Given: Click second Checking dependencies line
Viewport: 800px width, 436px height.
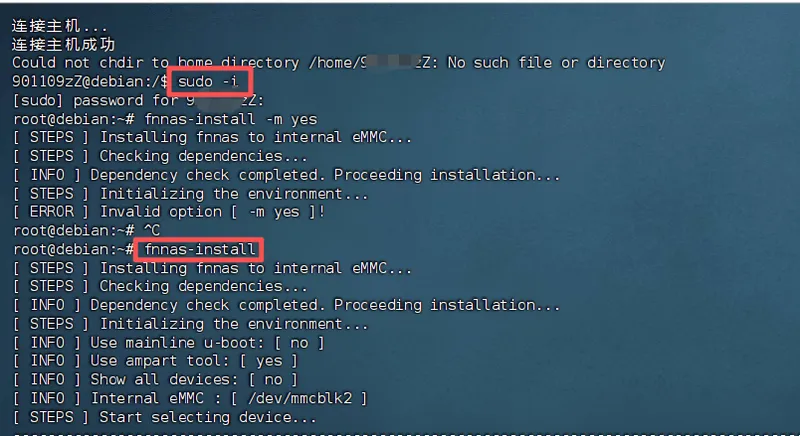Looking at the screenshot, I should 160,286.
